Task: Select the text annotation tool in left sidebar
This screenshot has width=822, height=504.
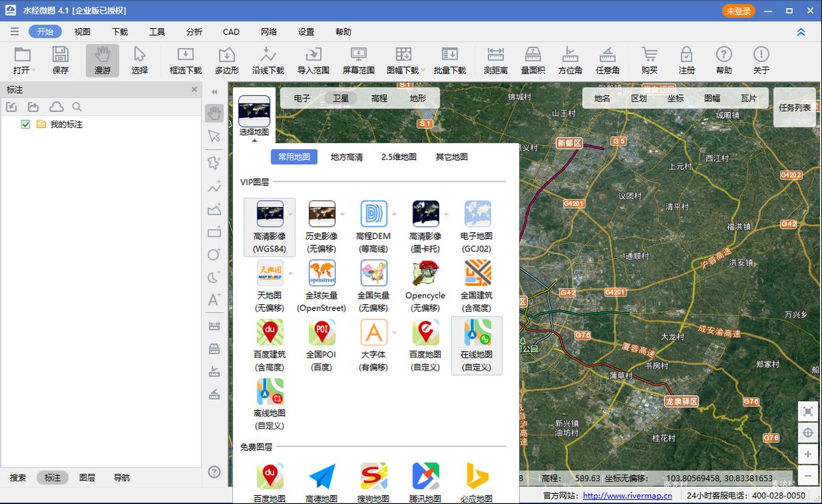Action: (x=214, y=299)
